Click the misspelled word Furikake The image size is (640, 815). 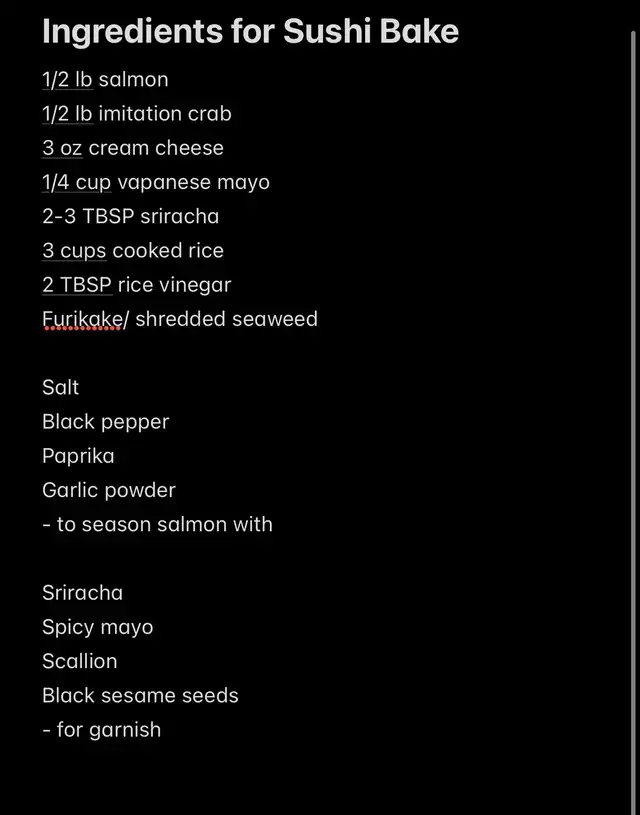pos(82,319)
